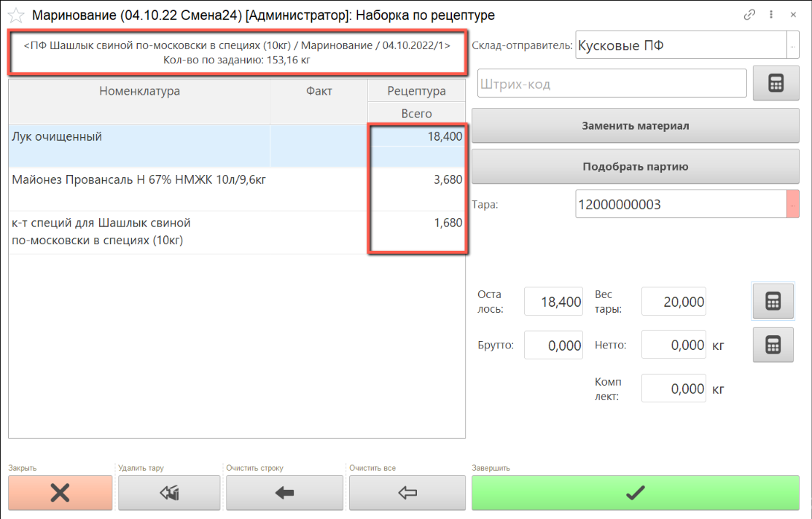Click the Нетто value field
The height and width of the screenshot is (519, 812).
(x=674, y=345)
